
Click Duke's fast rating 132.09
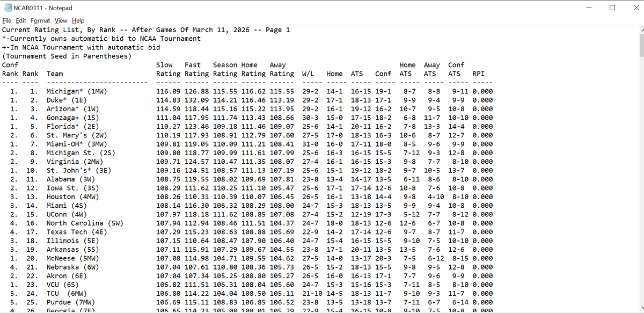[196, 100]
